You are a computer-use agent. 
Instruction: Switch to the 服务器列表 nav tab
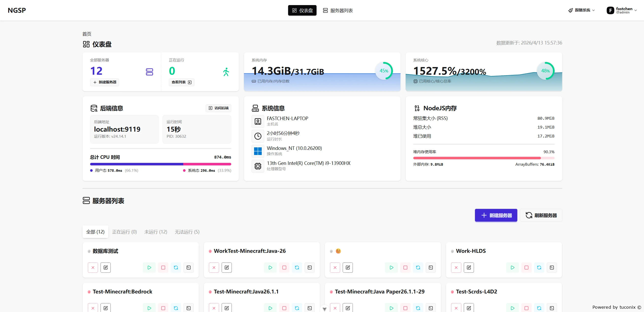[x=338, y=10]
